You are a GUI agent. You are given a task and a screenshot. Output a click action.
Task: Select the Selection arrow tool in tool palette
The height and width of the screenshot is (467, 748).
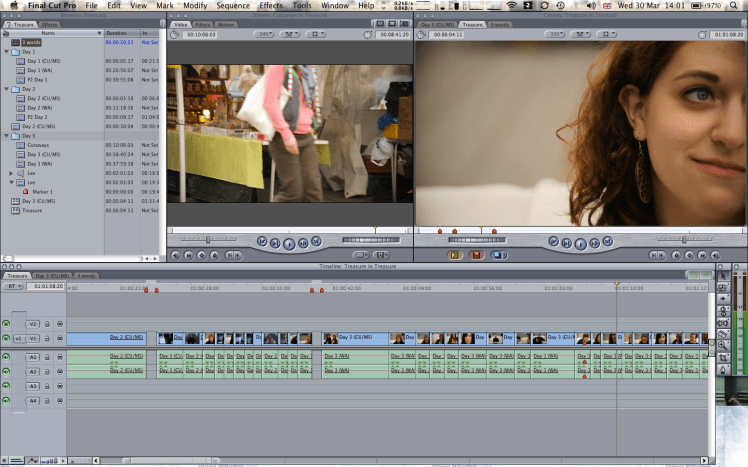click(x=722, y=275)
